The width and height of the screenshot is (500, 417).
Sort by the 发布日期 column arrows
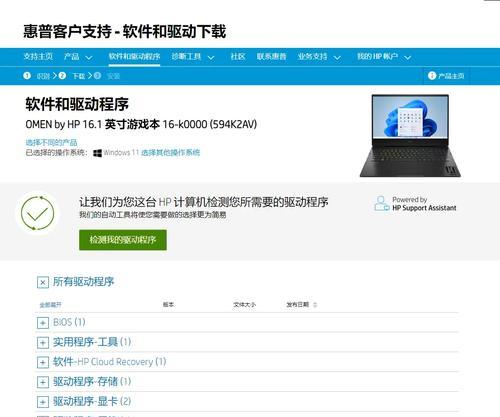(x=315, y=305)
